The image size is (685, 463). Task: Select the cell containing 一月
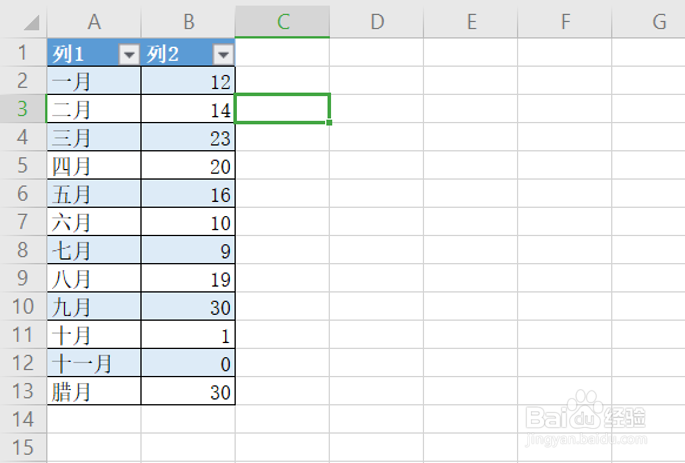94,81
